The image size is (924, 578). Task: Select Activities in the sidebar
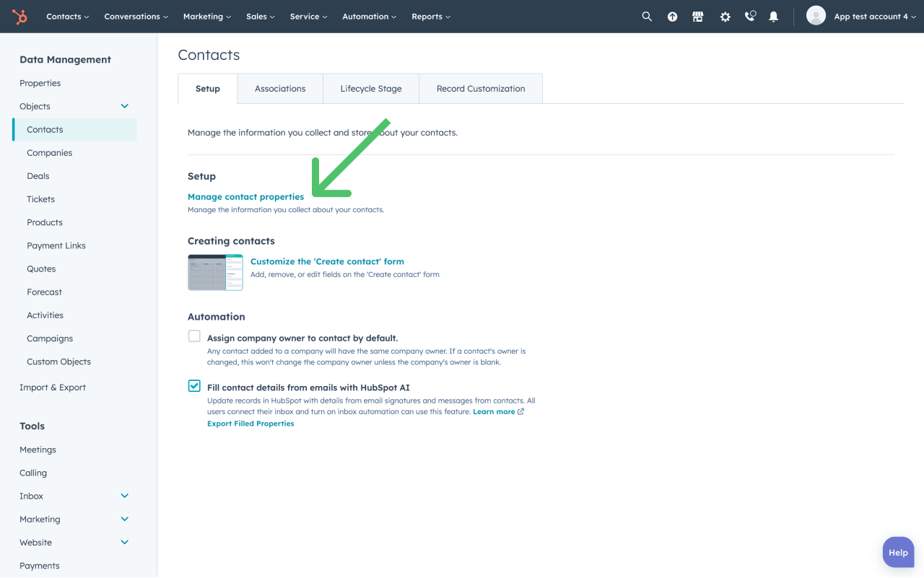click(x=45, y=315)
